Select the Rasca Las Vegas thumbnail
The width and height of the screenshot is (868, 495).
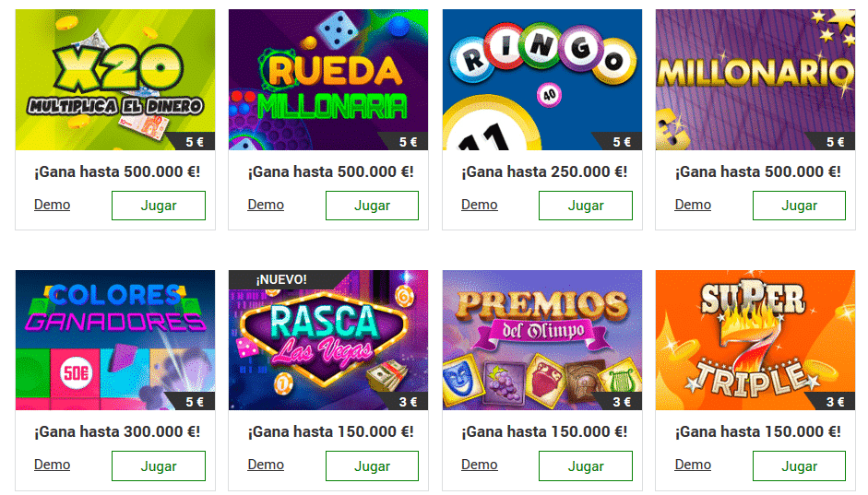(328, 340)
